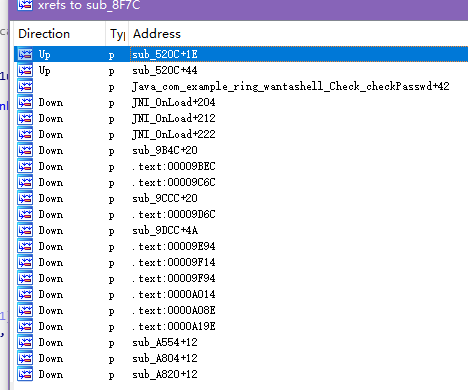Select address .text:00009F14
The width and height of the screenshot is (468, 390).
click(174, 262)
